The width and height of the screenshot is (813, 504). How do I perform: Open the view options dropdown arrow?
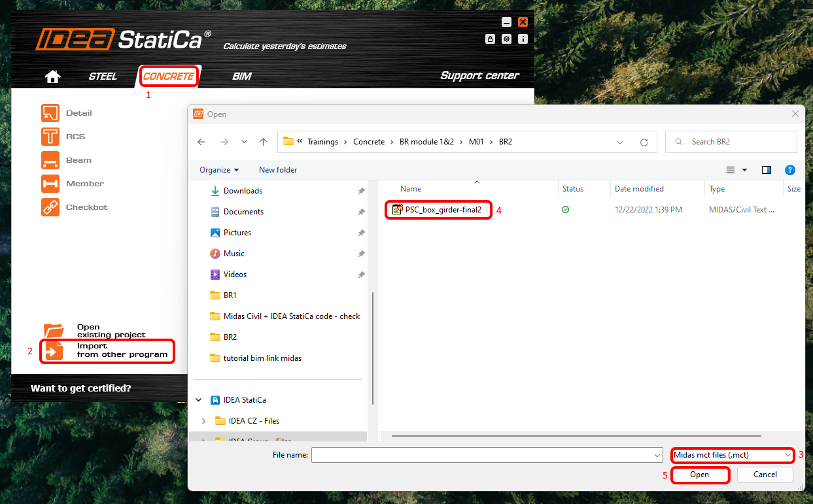(744, 170)
